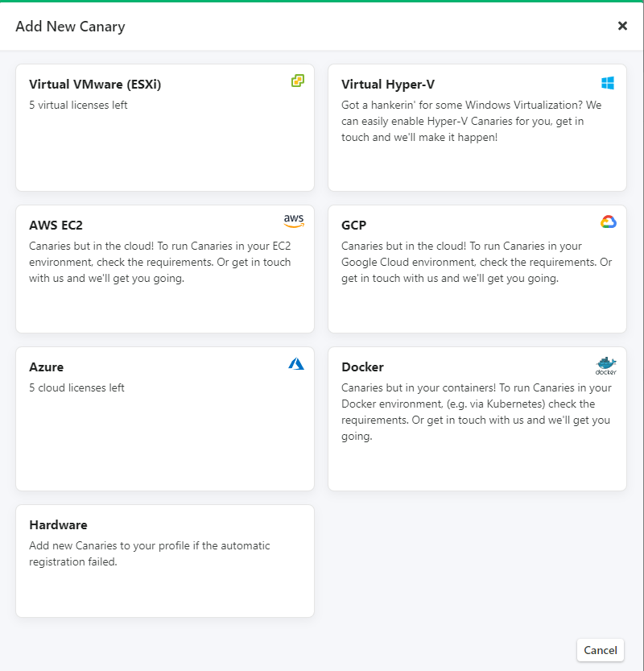This screenshot has height=671, width=644.
Task: Click the "5 virtual licenses left" text
Action: pos(78,105)
